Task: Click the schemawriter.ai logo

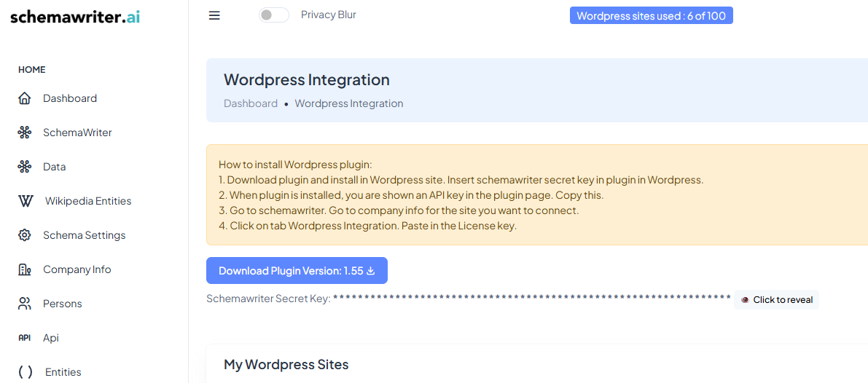Action: coord(75,17)
